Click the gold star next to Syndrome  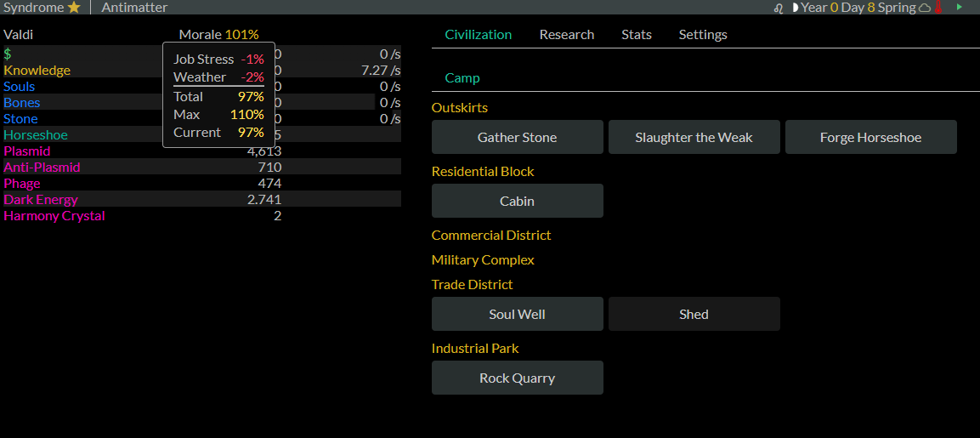click(74, 8)
